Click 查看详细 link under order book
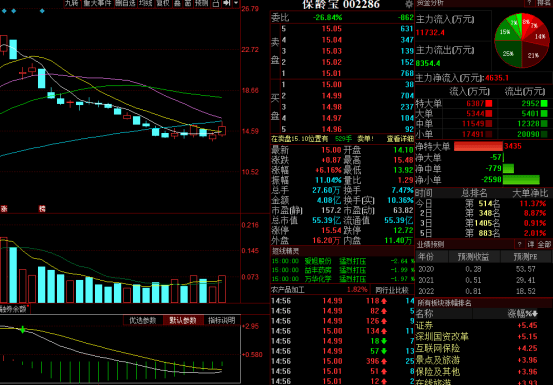The width and height of the screenshot is (554, 386). [x=400, y=139]
